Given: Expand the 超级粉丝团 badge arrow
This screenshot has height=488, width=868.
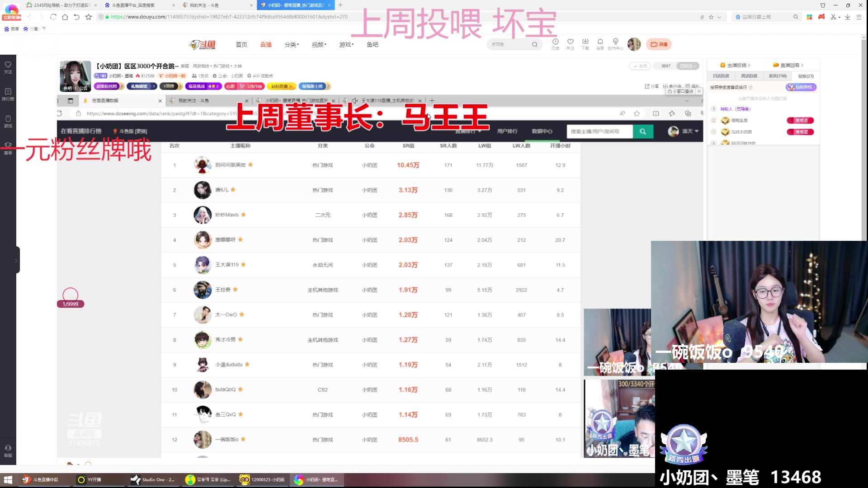Looking at the screenshot, I should pyautogui.click(x=122, y=86).
